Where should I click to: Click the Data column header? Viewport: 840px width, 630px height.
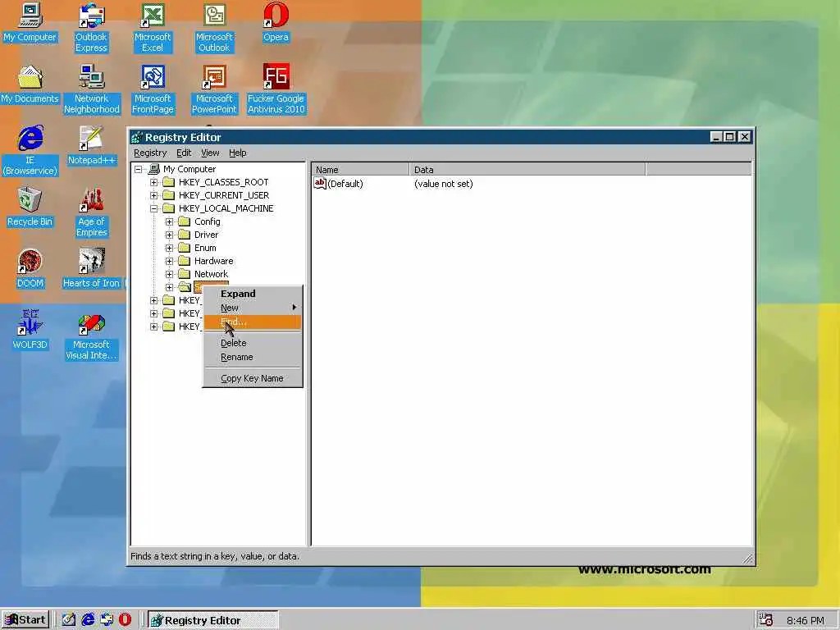[527, 170]
